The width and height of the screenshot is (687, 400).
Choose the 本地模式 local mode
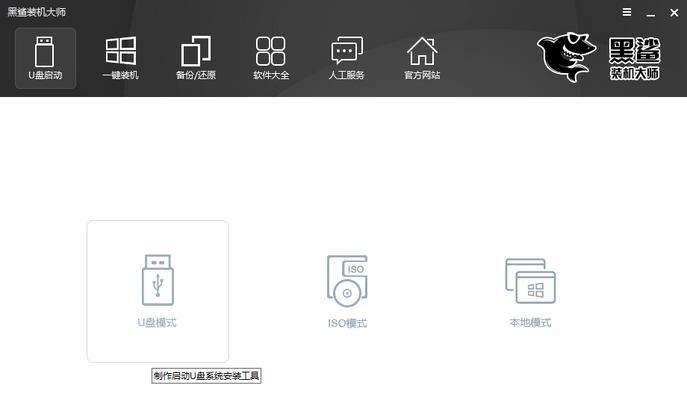[x=530, y=293]
